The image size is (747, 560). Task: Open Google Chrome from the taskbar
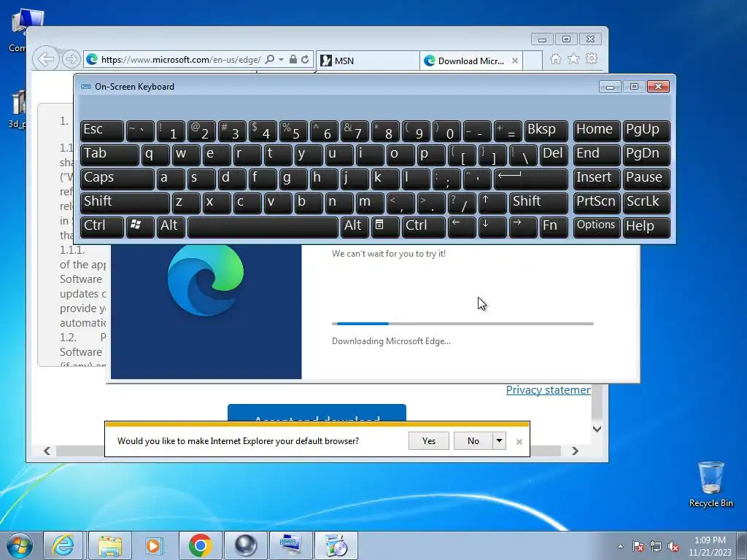click(201, 545)
